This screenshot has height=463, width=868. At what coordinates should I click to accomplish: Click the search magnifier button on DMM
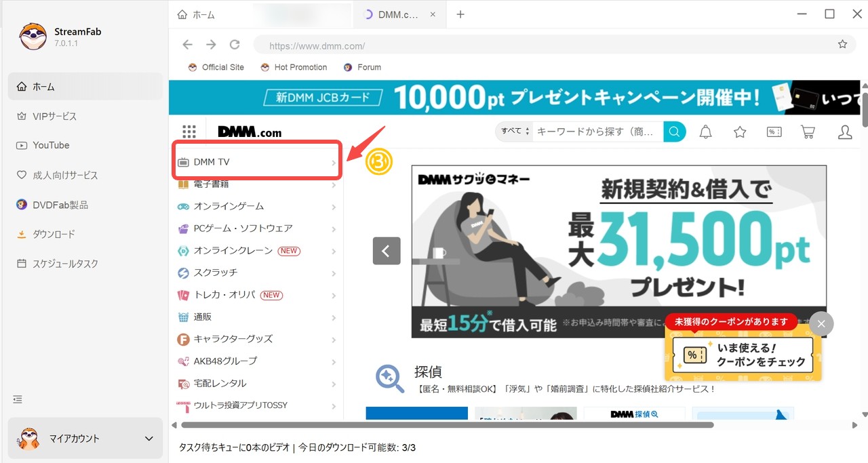tap(674, 131)
